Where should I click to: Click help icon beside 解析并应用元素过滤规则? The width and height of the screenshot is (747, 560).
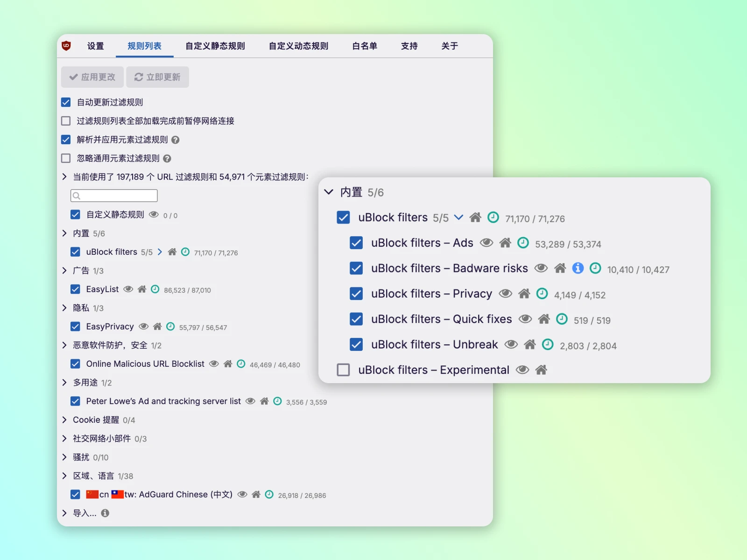click(x=176, y=140)
